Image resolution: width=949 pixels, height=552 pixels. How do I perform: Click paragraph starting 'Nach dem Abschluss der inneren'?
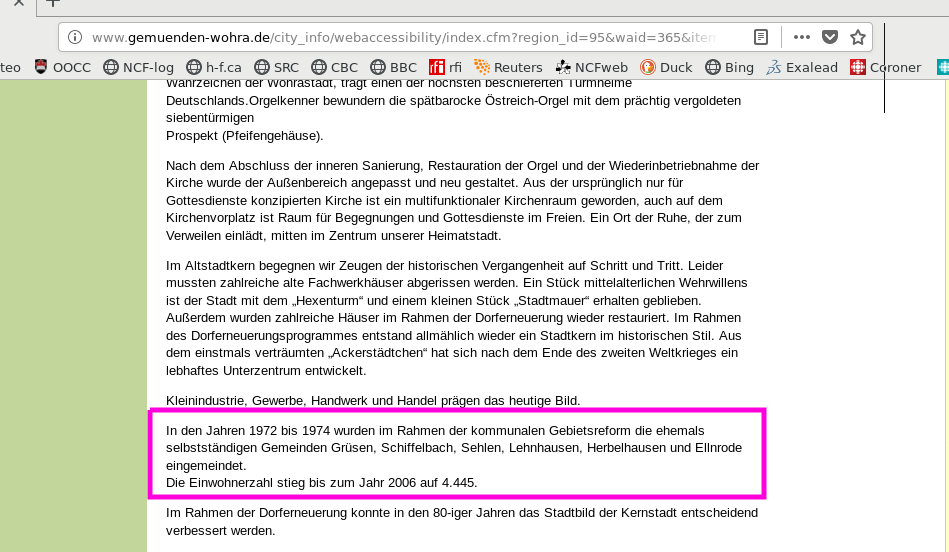pos(463,200)
